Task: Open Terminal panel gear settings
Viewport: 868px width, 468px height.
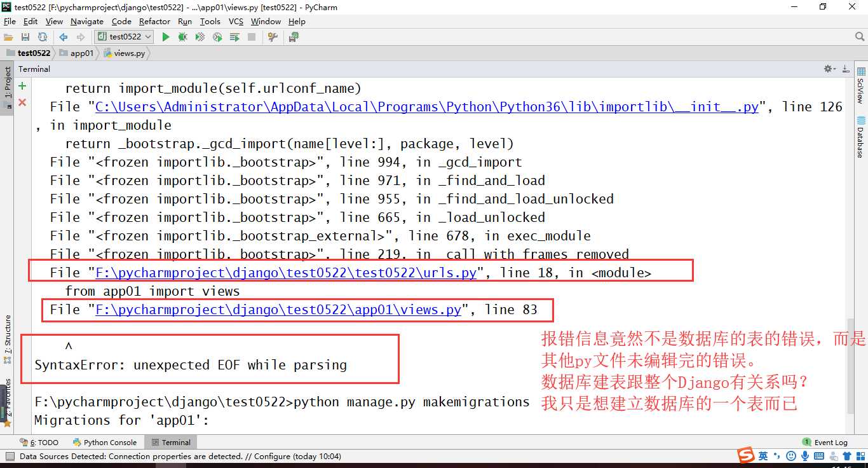Action: pos(829,69)
